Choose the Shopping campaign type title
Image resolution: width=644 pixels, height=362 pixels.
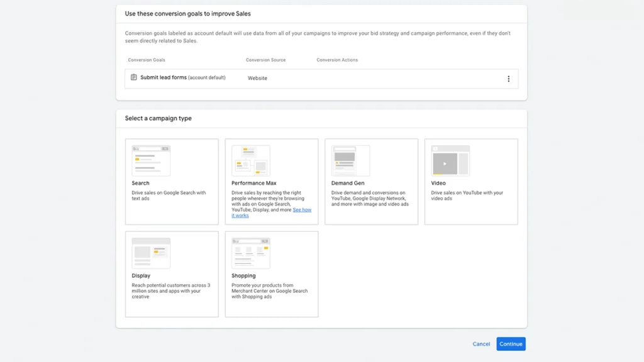[x=243, y=276]
